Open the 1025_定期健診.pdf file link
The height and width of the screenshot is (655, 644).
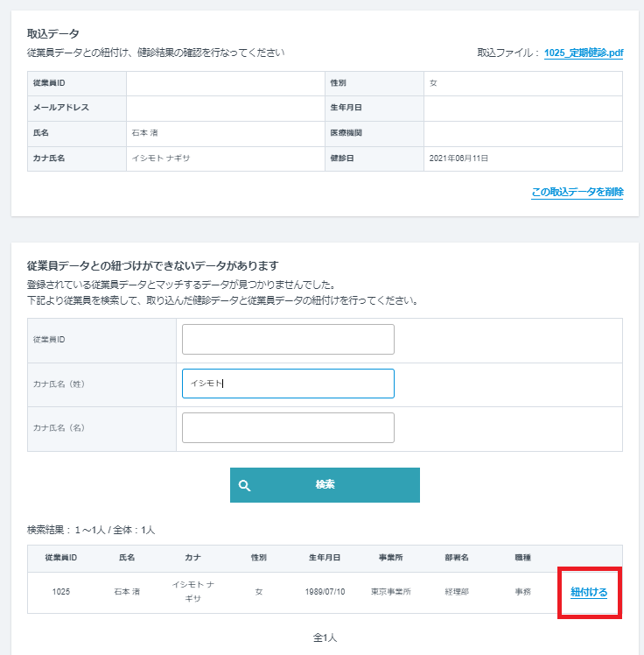[584, 53]
